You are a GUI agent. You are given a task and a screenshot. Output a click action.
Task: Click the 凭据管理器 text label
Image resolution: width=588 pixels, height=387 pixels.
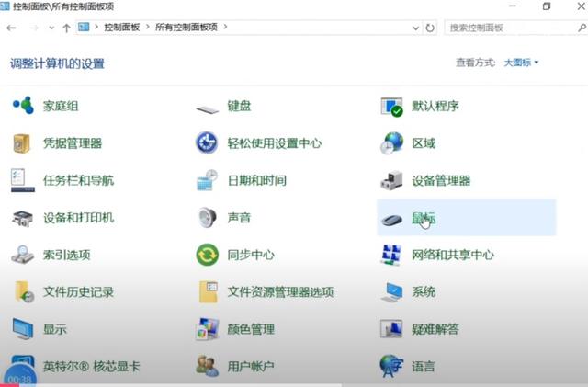coord(73,143)
